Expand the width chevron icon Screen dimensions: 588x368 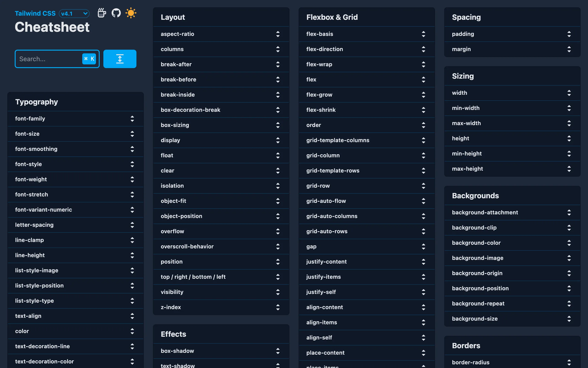(569, 93)
